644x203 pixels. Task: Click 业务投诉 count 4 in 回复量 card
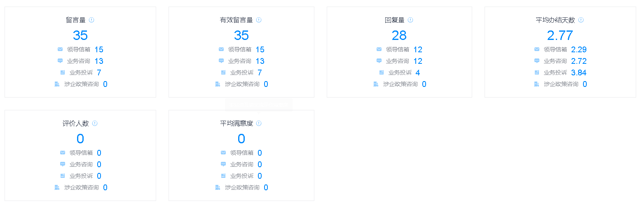click(418, 72)
